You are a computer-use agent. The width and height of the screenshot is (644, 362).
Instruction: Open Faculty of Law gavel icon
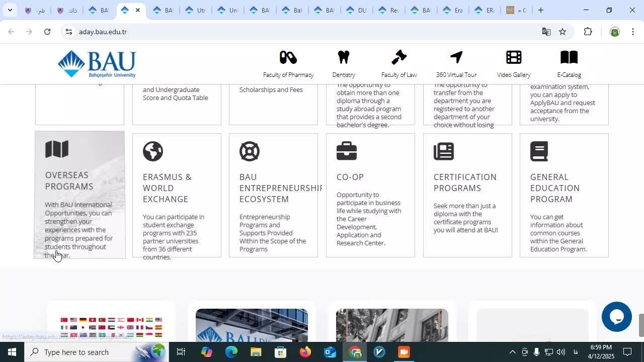click(398, 57)
